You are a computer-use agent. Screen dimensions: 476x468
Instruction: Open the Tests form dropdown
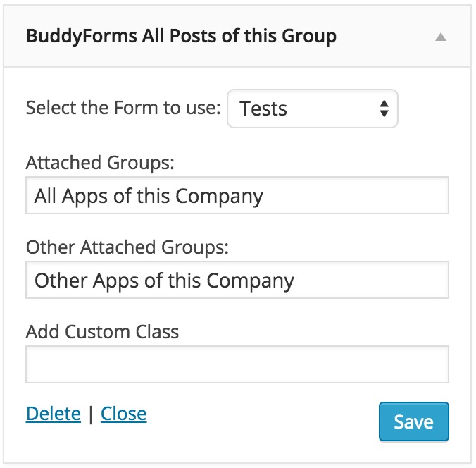tap(312, 109)
